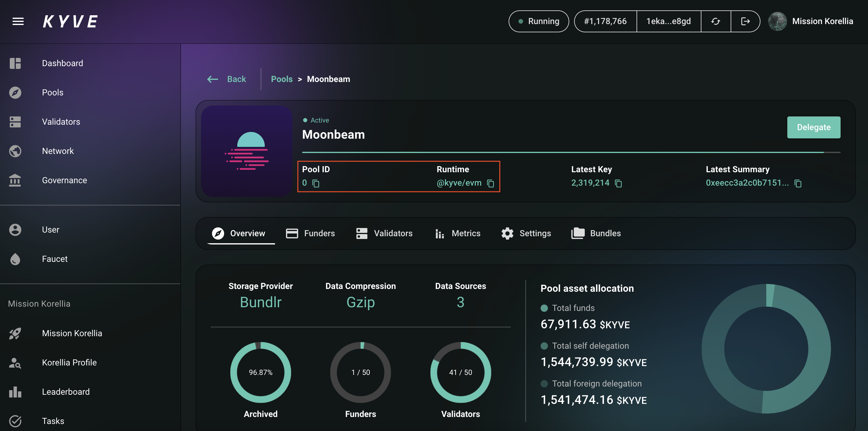The width and height of the screenshot is (868, 431).
Task: Open the Bundles tab
Action: (596, 233)
